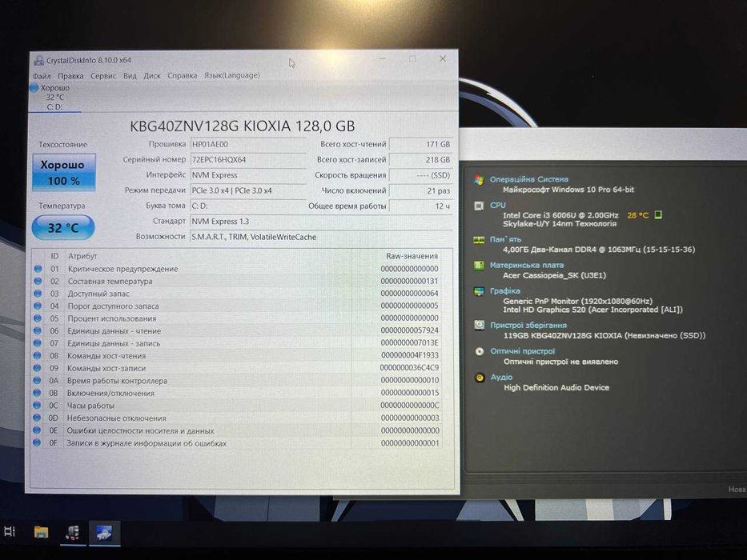This screenshot has height=560, width=747.
Task: Click status dot for Небезопасные отключения row
Action: (37, 418)
